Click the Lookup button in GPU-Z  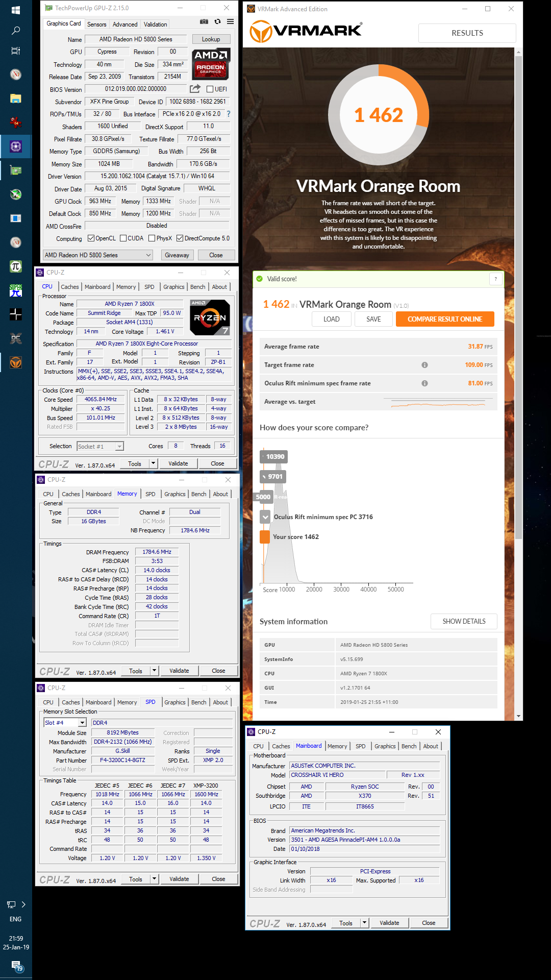pyautogui.click(x=211, y=39)
